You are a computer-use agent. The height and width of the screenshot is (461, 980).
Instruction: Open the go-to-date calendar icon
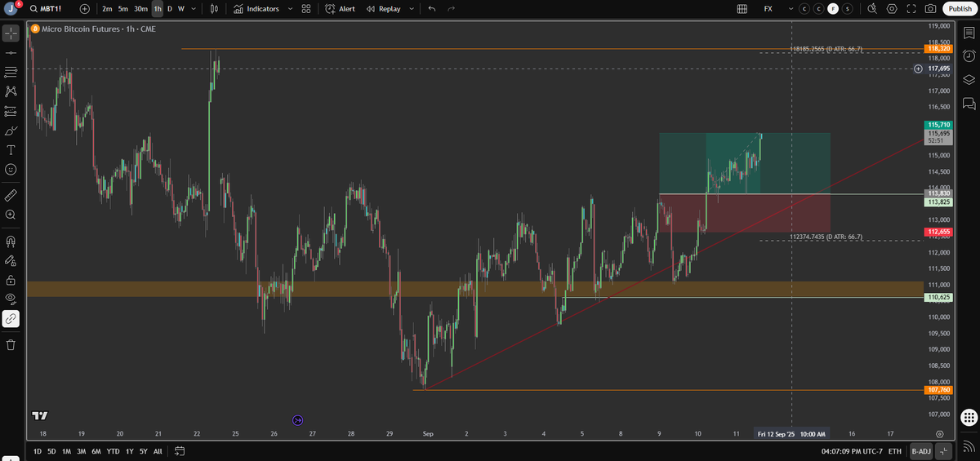pos(180,450)
